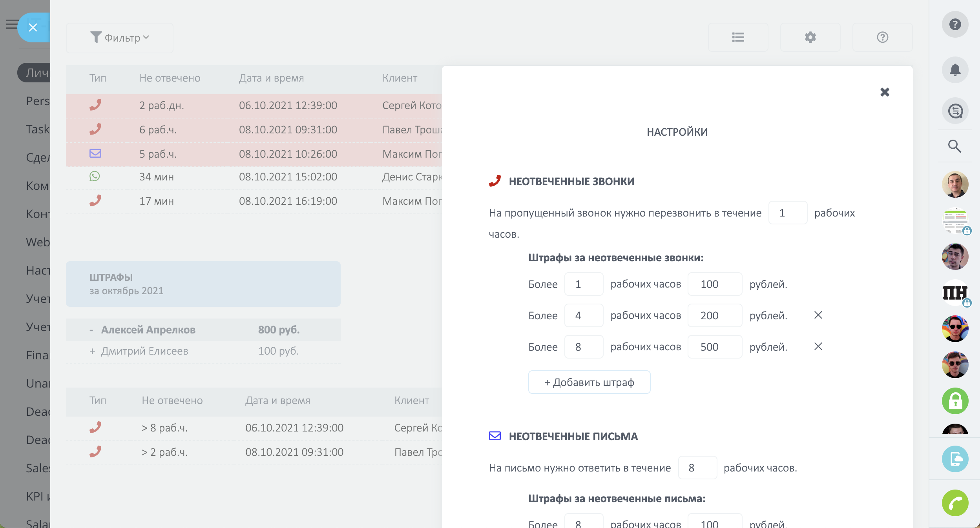Open the Task item in left menu
The height and width of the screenshot is (528, 980).
38,129
